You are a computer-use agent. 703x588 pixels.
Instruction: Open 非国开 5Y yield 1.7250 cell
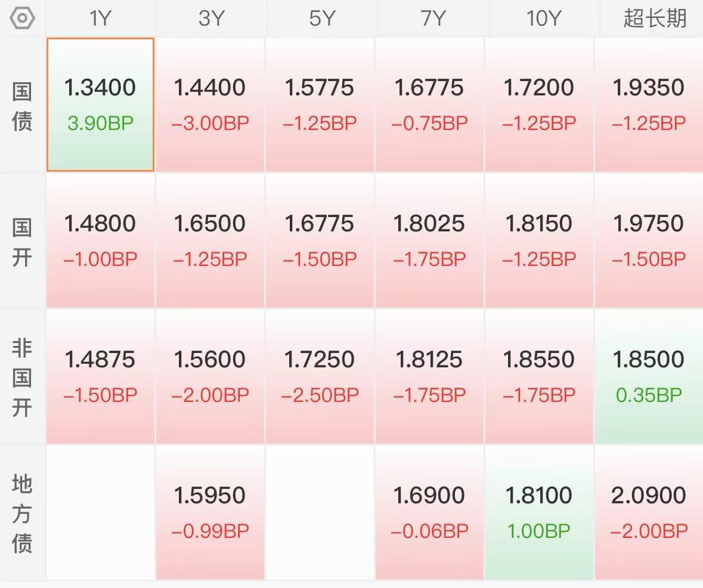point(320,377)
